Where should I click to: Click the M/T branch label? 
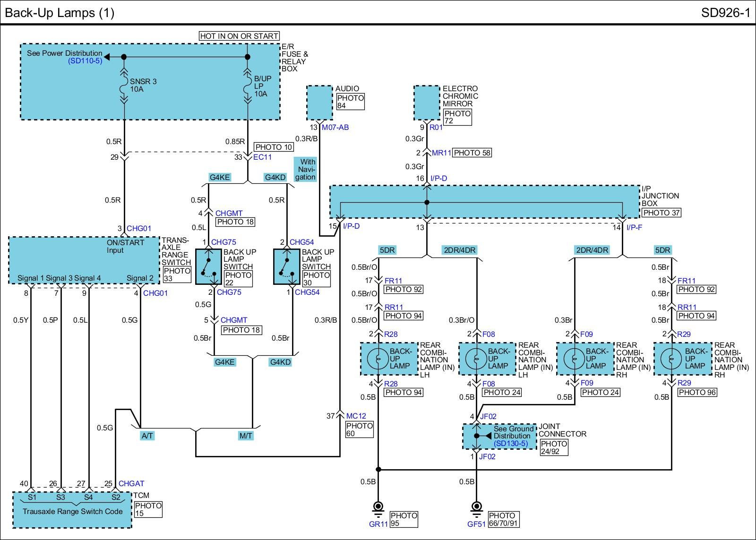[246, 436]
